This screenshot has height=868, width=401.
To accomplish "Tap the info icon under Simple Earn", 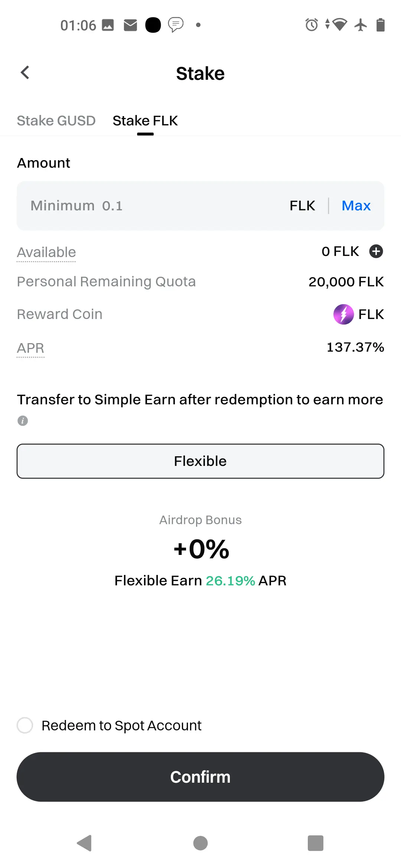I will point(23,421).
